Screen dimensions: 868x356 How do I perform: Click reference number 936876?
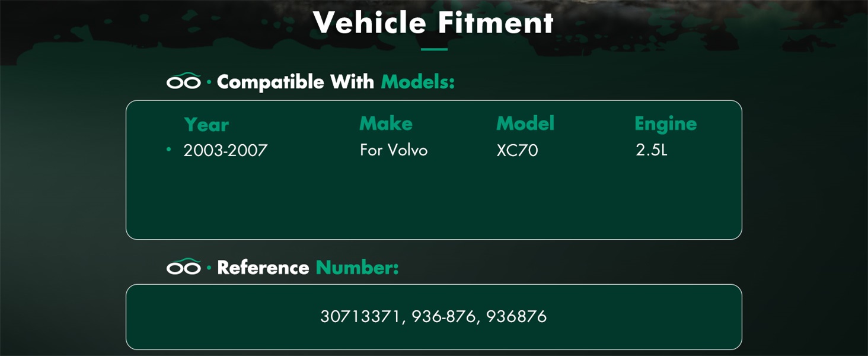[x=516, y=316]
